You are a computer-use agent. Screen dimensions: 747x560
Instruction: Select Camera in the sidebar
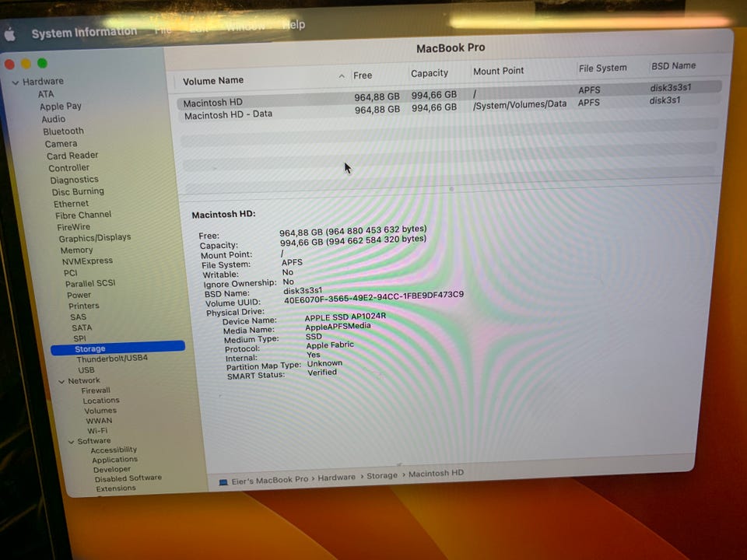click(61, 144)
